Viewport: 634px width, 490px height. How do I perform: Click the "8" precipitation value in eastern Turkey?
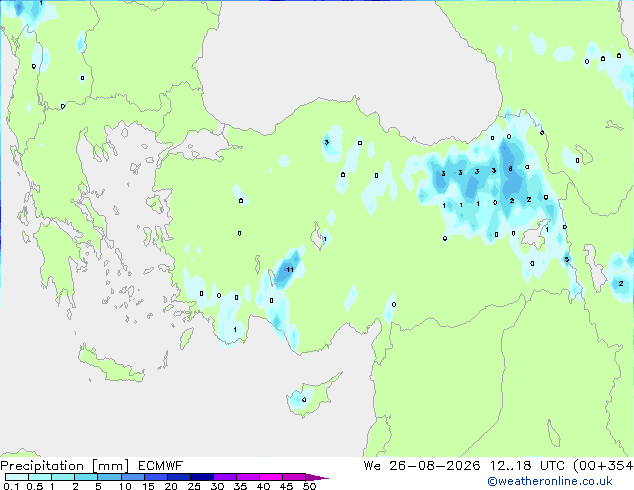(x=510, y=169)
